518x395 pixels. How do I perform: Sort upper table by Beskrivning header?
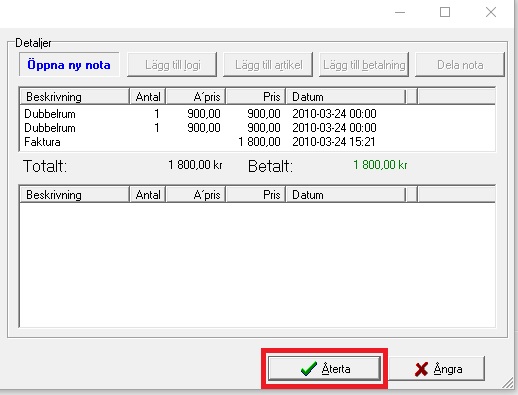click(75, 97)
